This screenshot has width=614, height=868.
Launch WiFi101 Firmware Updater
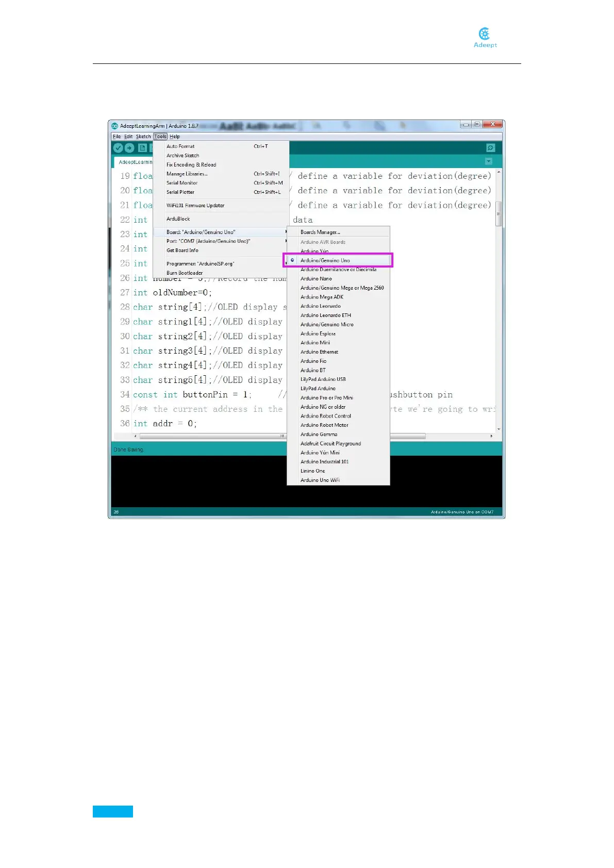(x=221, y=206)
